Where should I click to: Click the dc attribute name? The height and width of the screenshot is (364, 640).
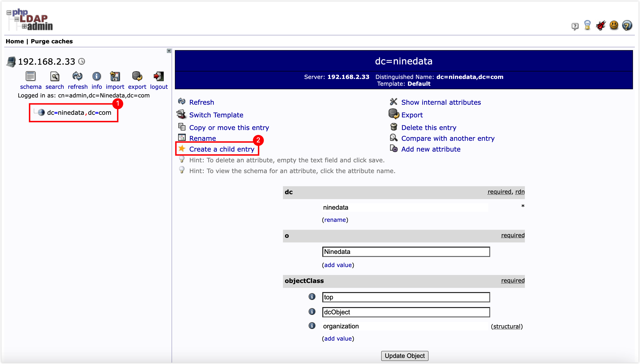(289, 192)
